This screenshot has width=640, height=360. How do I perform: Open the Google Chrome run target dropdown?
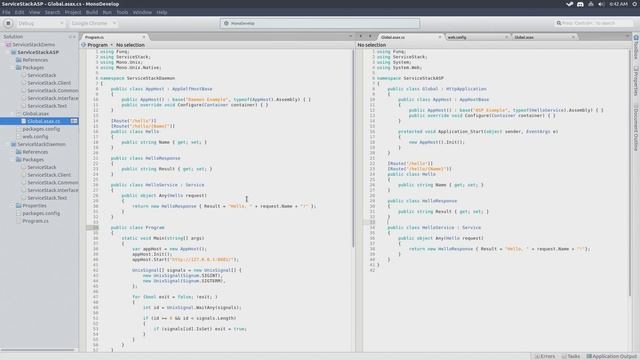[x=93, y=23]
